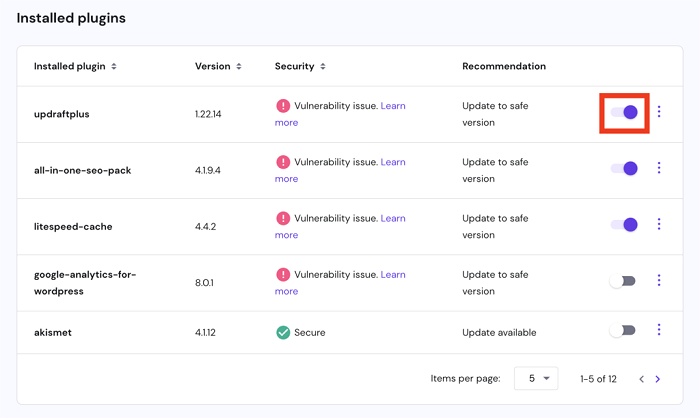
Task: Click the all-in-one-seo-pack plugin name
Action: (83, 170)
